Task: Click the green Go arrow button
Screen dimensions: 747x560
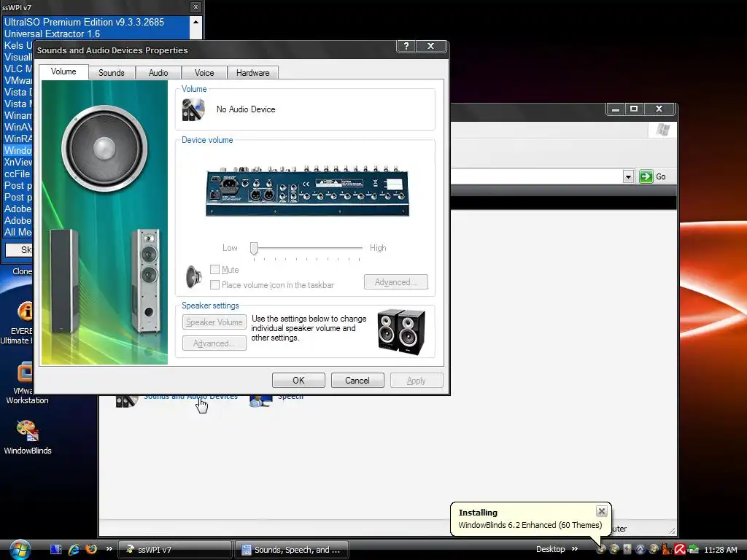Action: [646, 176]
